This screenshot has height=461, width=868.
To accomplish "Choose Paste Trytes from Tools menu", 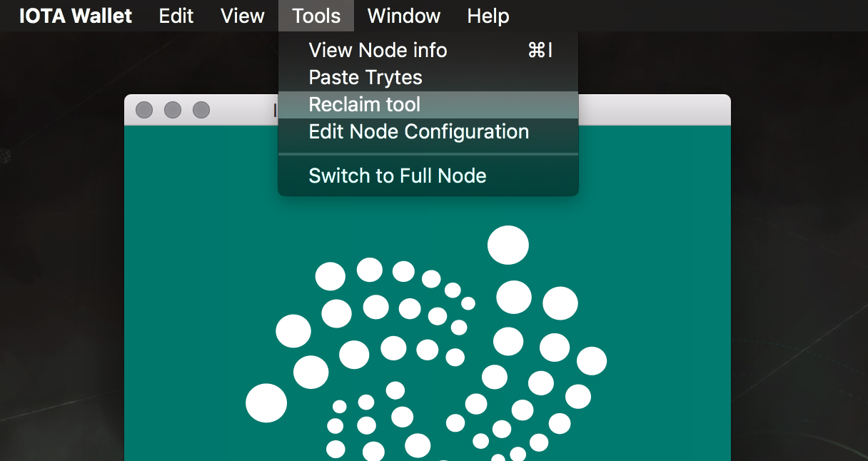I will (428, 78).
